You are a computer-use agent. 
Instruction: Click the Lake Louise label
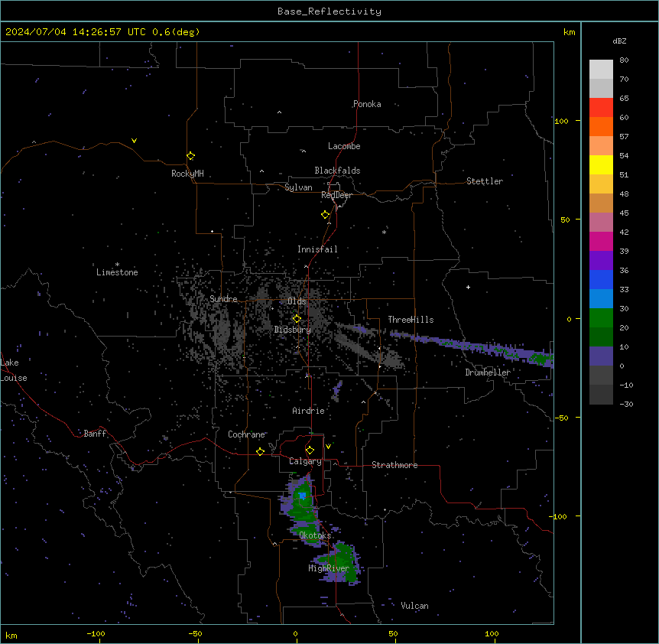[x=14, y=370]
